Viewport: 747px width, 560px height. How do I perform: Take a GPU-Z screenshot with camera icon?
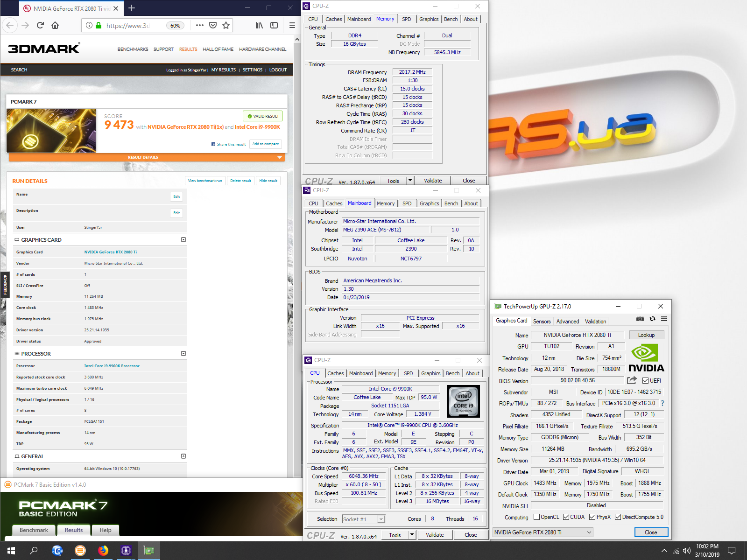point(640,319)
